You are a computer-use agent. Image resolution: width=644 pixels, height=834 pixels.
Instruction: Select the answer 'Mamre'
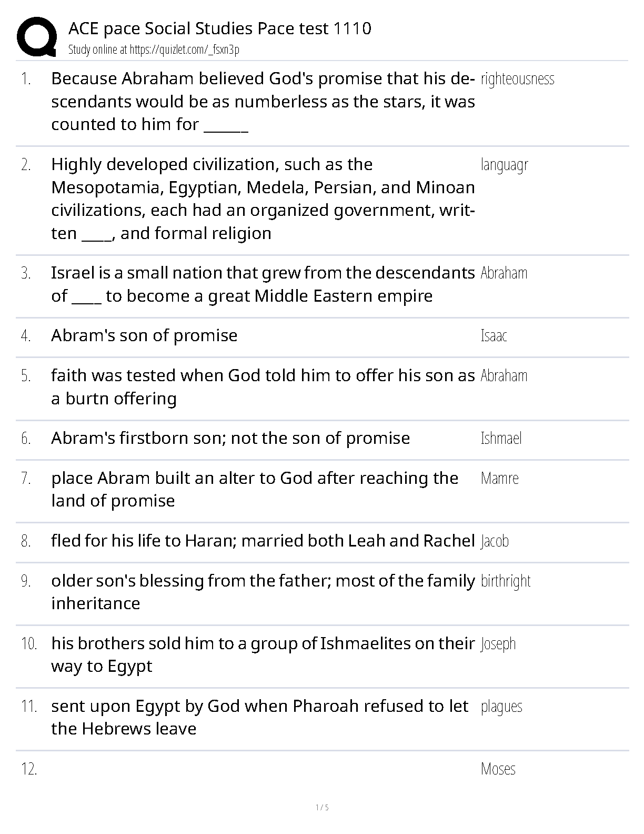click(499, 479)
